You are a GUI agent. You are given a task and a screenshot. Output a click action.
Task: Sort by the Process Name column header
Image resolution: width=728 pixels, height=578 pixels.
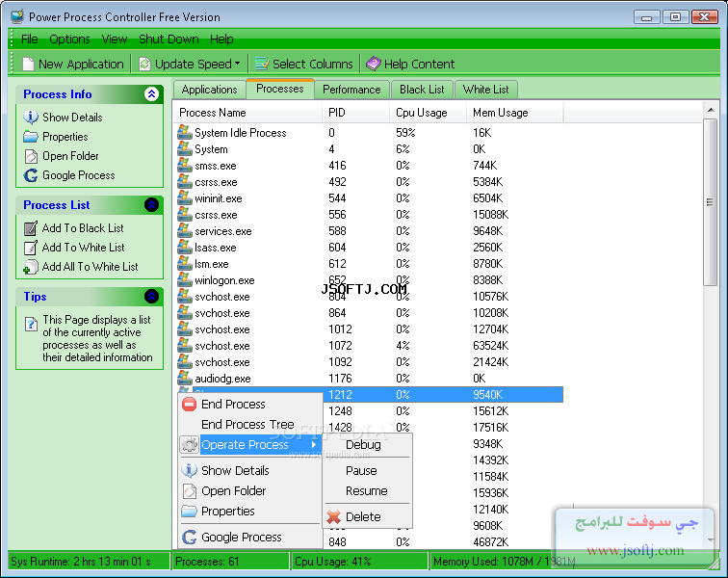click(247, 113)
